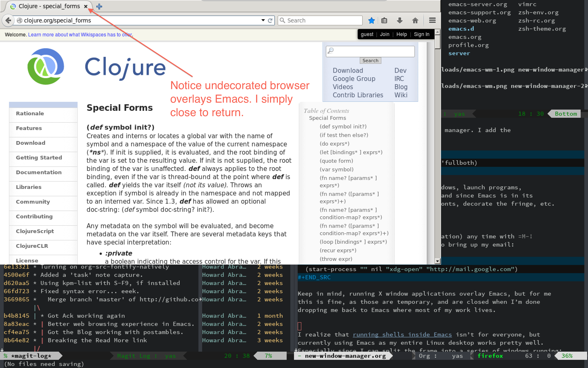The height and width of the screenshot is (368, 588).
Task: Bookmark this page with the star icon
Action: point(371,20)
